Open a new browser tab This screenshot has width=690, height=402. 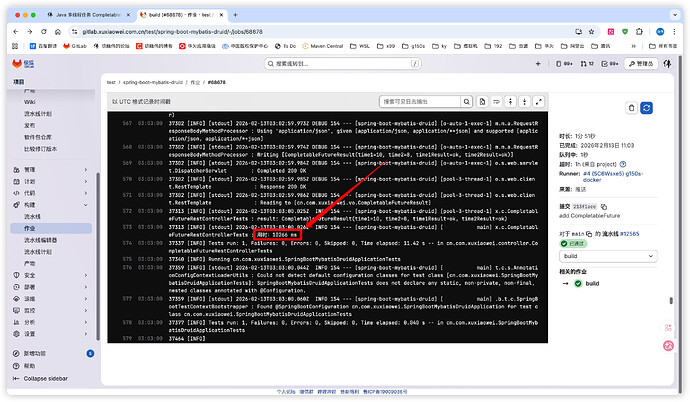click(x=235, y=15)
